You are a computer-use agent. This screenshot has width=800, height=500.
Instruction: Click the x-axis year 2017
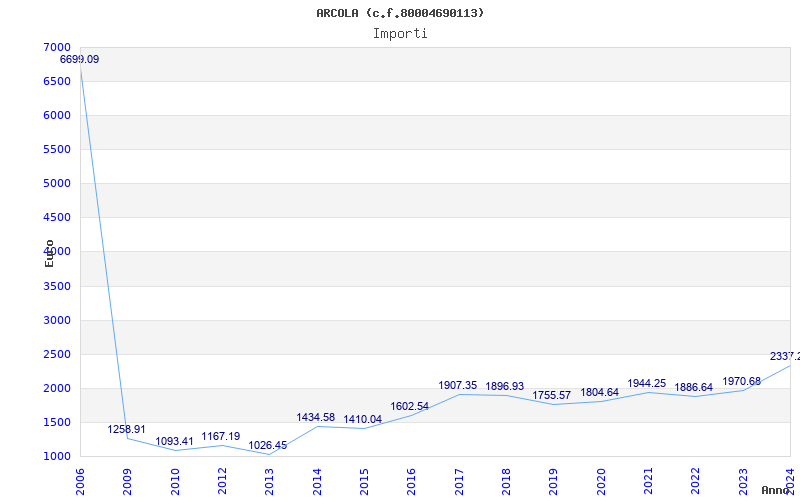(x=459, y=482)
